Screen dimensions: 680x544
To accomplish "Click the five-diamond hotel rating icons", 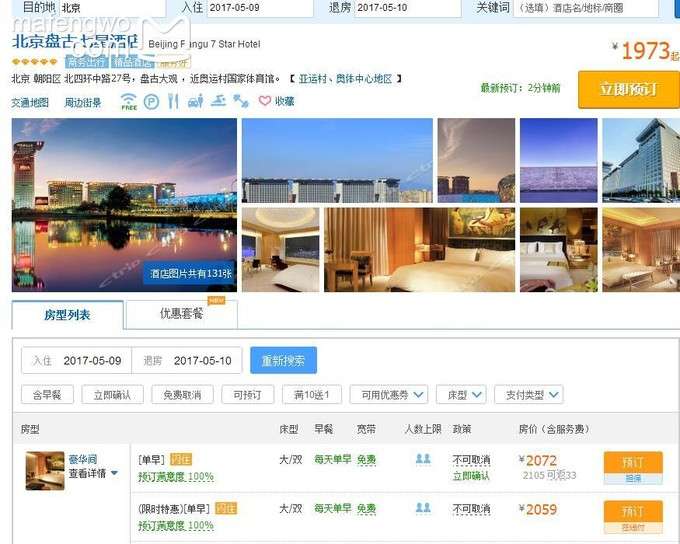I will [35, 62].
